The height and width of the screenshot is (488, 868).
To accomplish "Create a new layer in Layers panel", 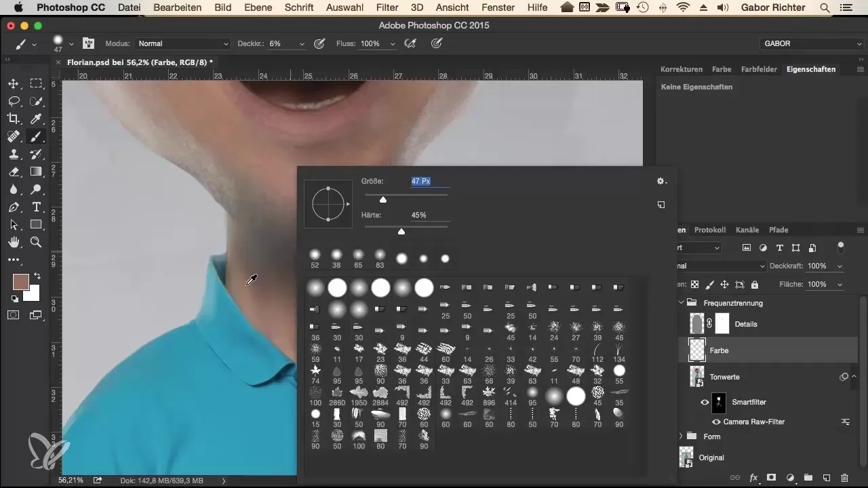I will (x=826, y=478).
